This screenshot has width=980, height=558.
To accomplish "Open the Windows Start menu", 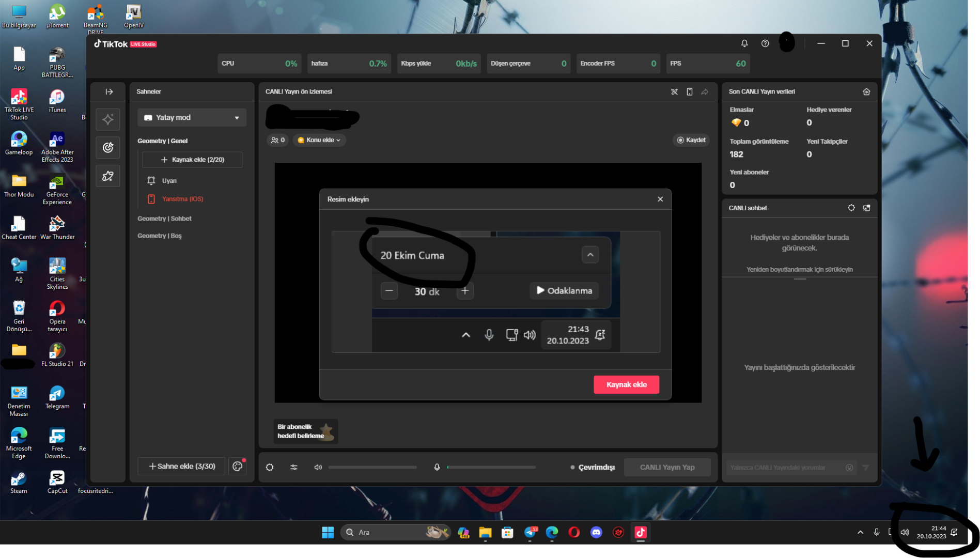I will (328, 532).
